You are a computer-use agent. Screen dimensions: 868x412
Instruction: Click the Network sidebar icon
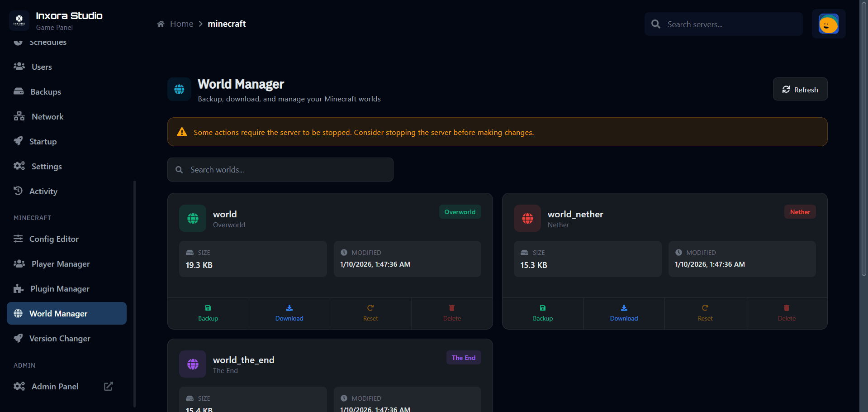point(19,116)
